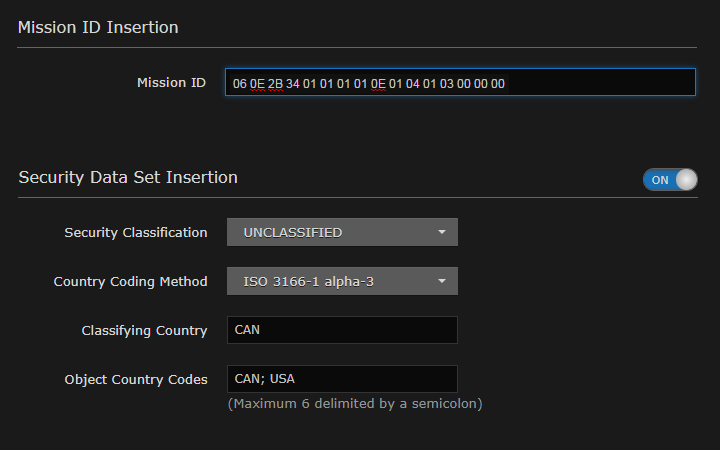The height and width of the screenshot is (450, 720).
Task: Select the UNCLASSIFIED value text
Action: pyautogui.click(x=292, y=232)
